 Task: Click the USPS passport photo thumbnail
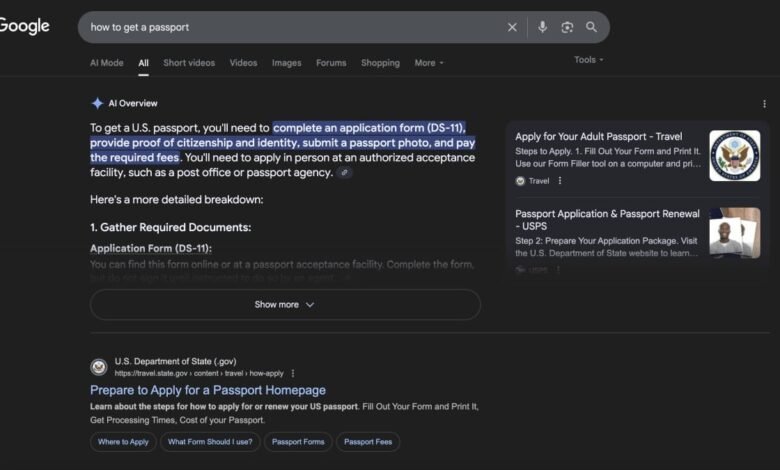[734, 233]
